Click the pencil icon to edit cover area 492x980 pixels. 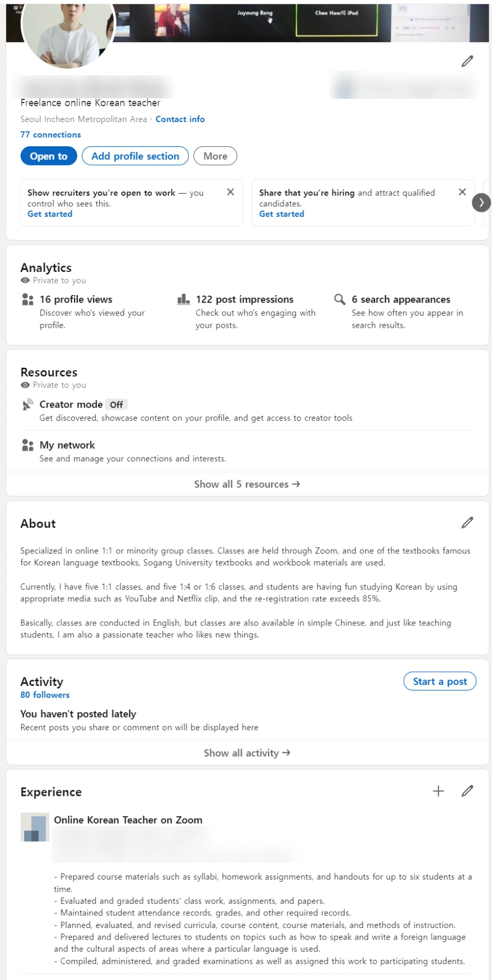[467, 62]
